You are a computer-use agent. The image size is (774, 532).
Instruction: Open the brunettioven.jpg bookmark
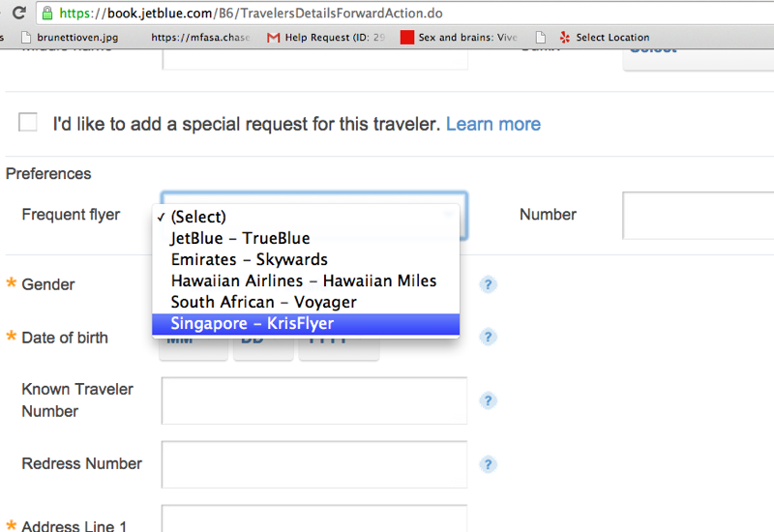[70, 37]
